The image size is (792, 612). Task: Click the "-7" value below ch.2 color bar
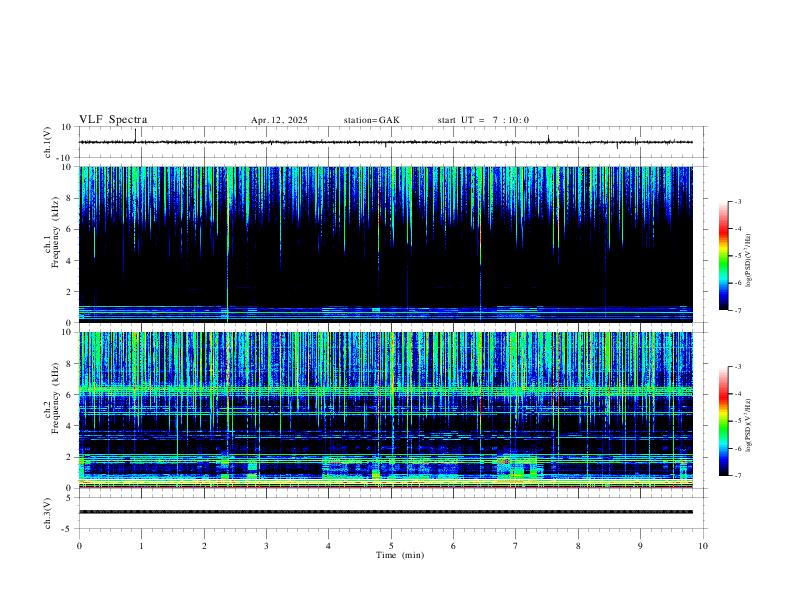point(737,476)
